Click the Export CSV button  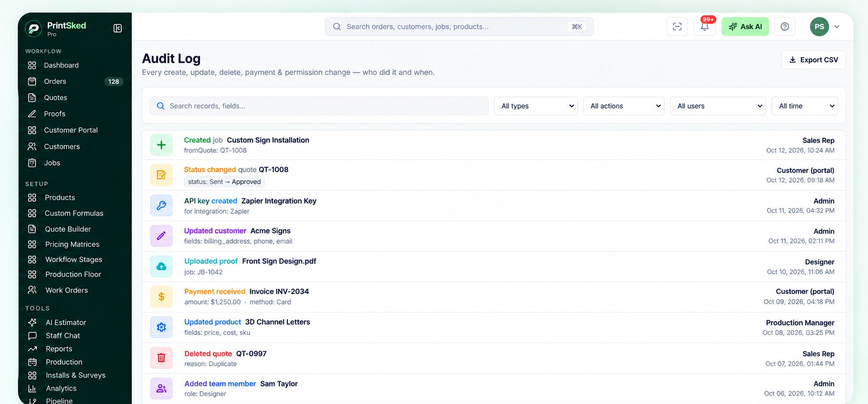point(813,60)
